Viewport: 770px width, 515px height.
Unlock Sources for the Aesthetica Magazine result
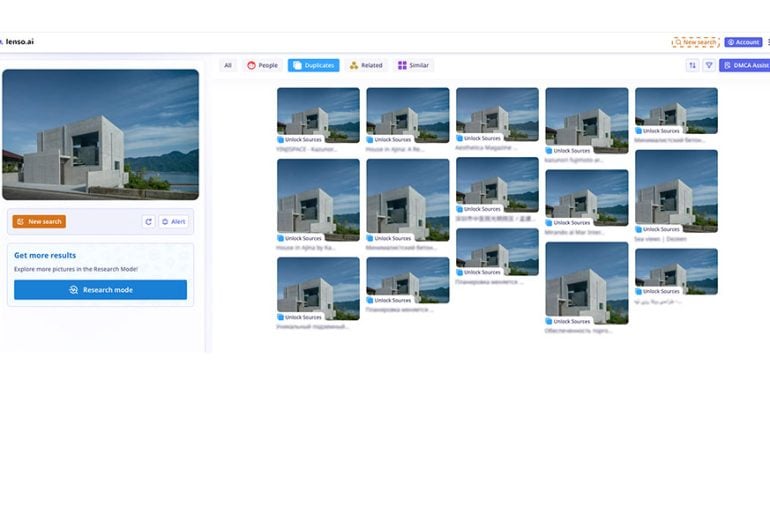coord(479,138)
